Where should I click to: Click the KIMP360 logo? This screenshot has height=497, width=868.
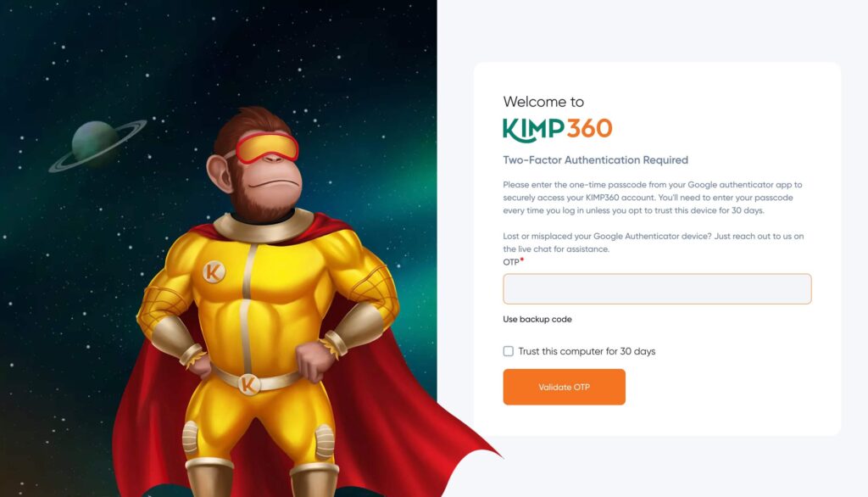click(x=558, y=129)
